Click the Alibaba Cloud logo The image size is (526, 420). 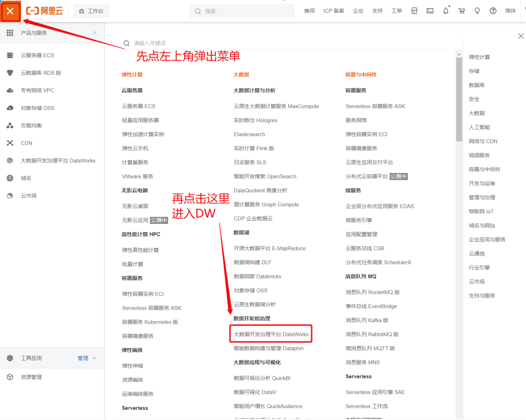click(44, 11)
